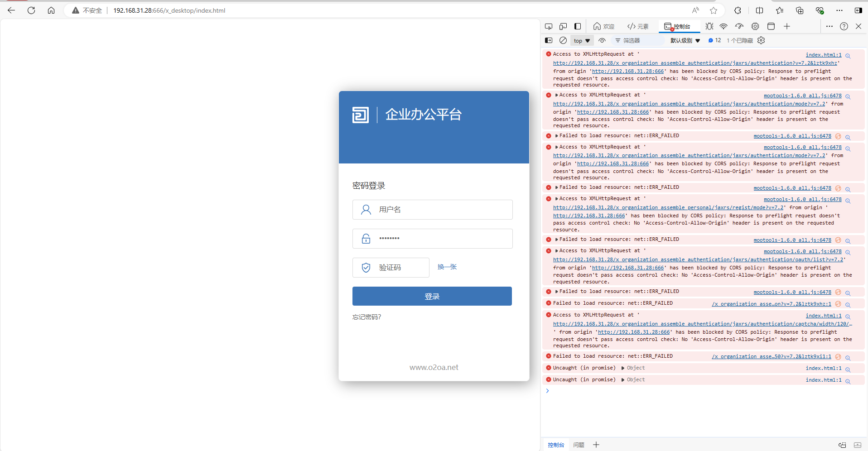The image size is (868, 451).
Task: Clear the console
Action: tap(563, 40)
